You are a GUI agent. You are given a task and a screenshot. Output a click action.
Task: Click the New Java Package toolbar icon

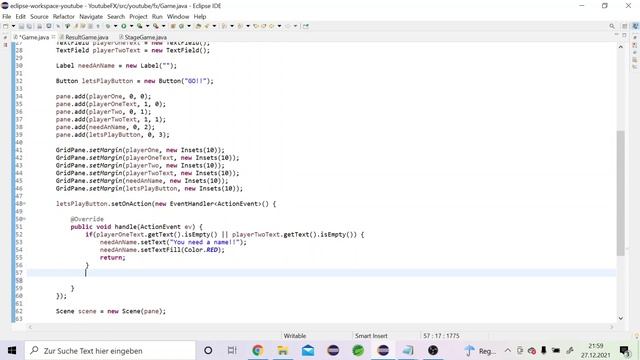tap(173, 26)
